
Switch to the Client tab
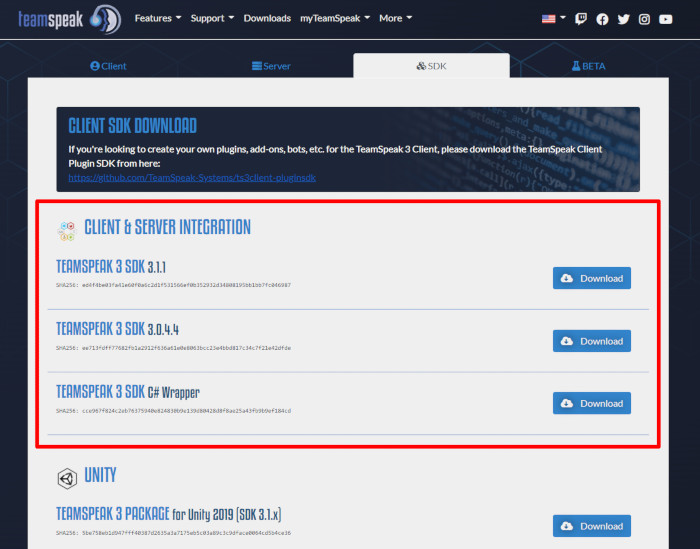tap(108, 66)
